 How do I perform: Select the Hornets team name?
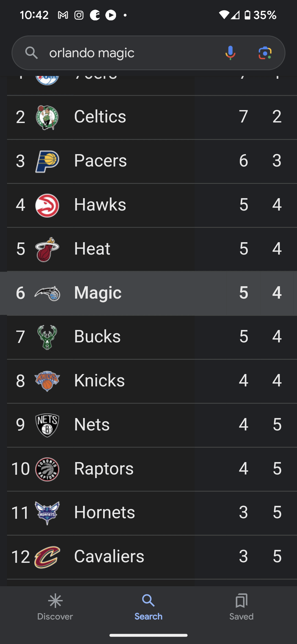(105, 512)
